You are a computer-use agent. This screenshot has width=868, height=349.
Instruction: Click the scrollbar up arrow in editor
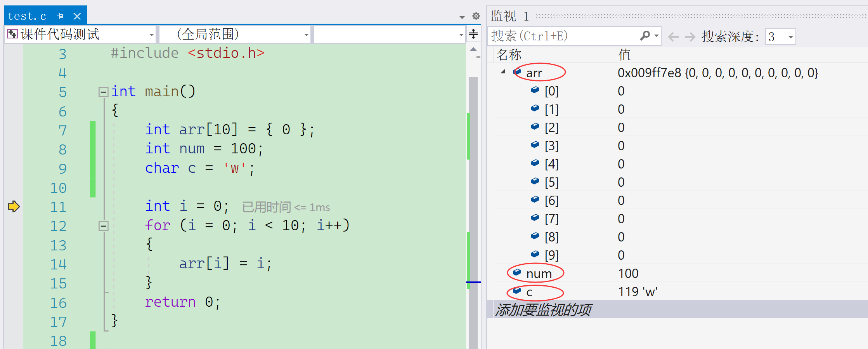[473, 49]
